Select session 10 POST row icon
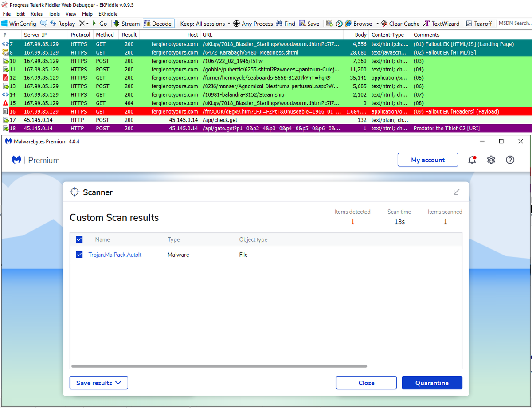The image size is (532, 408). pyautogui.click(x=5, y=61)
